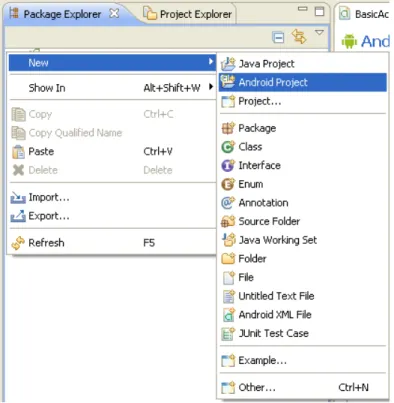Click the Enum icon
394x403 pixels.
(x=228, y=184)
